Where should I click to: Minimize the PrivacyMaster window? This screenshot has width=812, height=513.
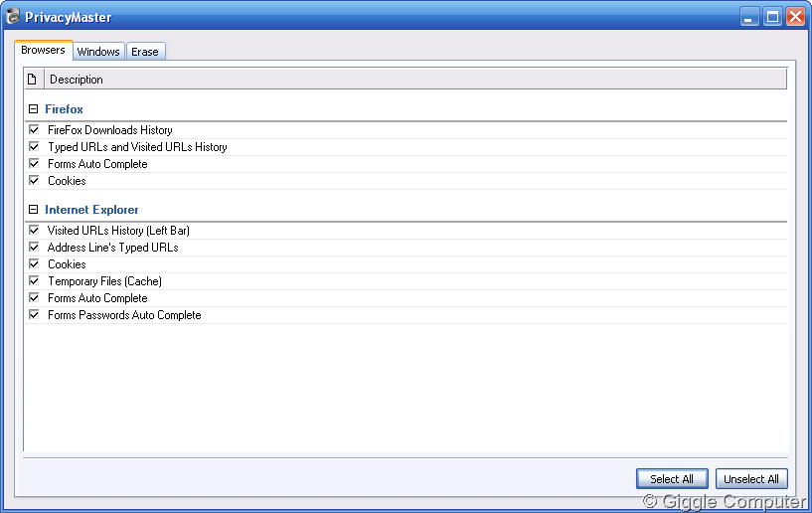point(748,17)
